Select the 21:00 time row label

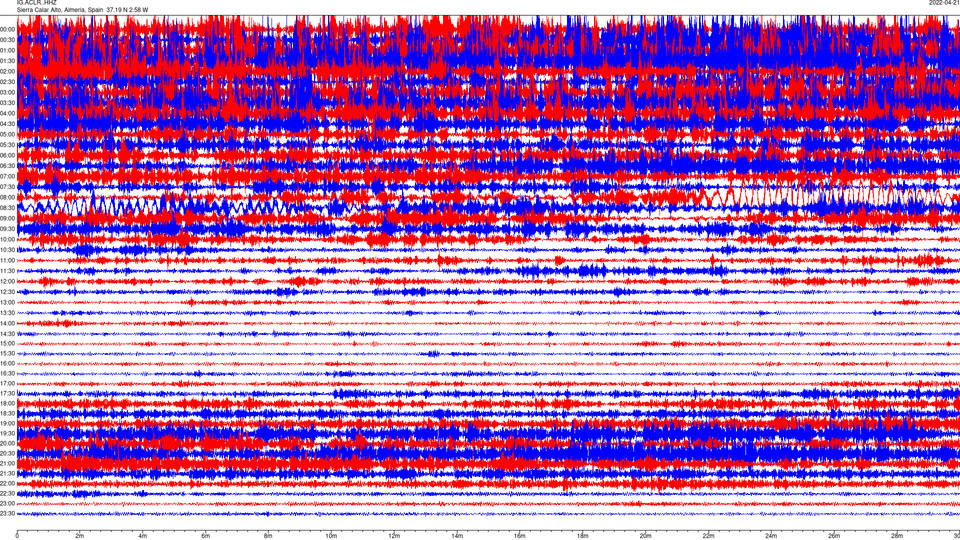tap(7, 463)
